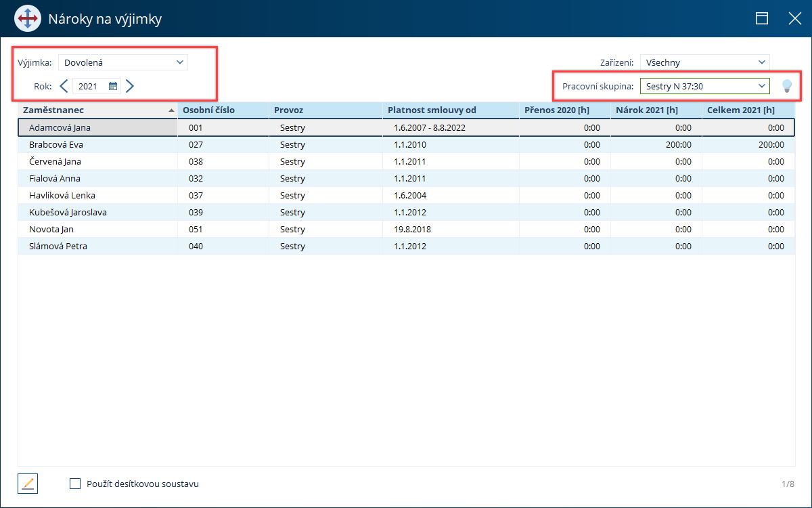This screenshot has height=508, width=812.
Task: Click the app logo icon in the title bar
Action: coord(28,18)
